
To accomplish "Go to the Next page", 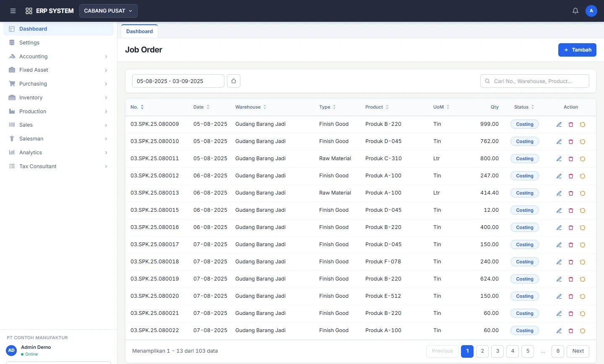I will (578, 351).
